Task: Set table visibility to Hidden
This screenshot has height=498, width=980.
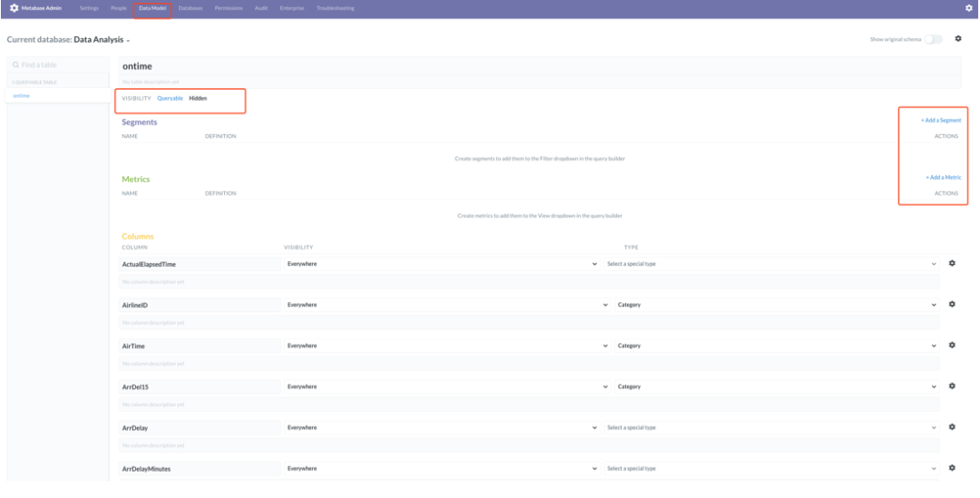Action: (198, 98)
